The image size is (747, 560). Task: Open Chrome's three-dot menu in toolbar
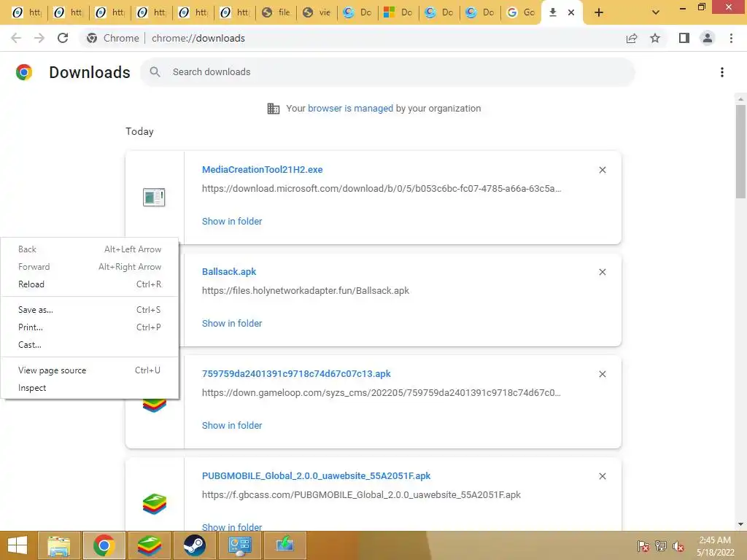coord(731,38)
